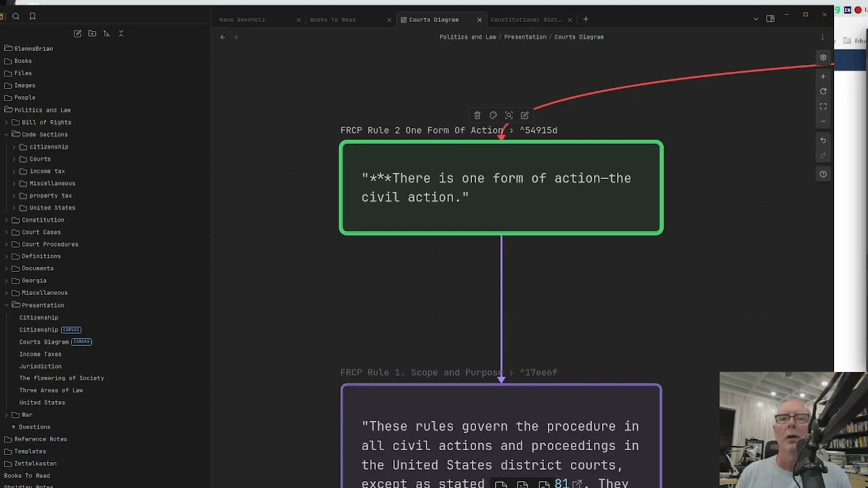Open canvas help icon
This screenshot has width=868, height=488.
pos(823,174)
